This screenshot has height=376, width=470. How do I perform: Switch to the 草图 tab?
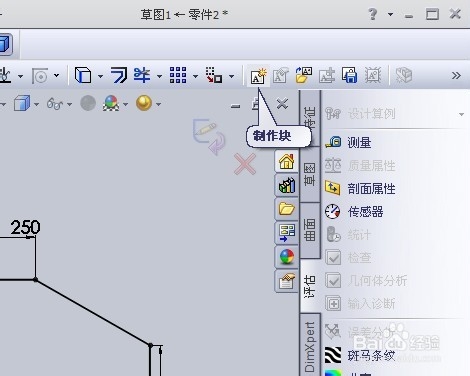310,175
